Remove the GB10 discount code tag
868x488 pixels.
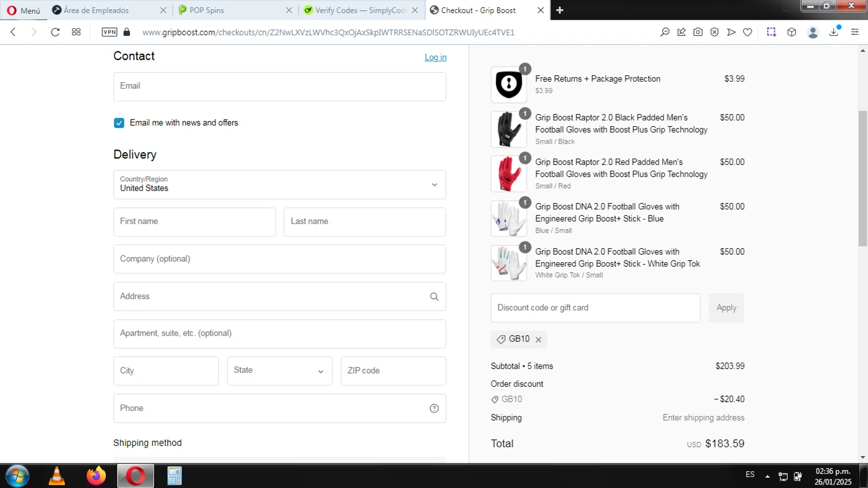tap(538, 340)
